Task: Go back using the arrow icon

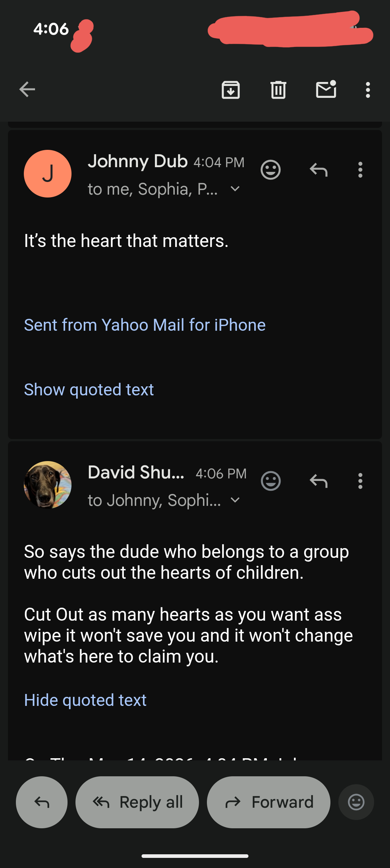Action: click(27, 90)
